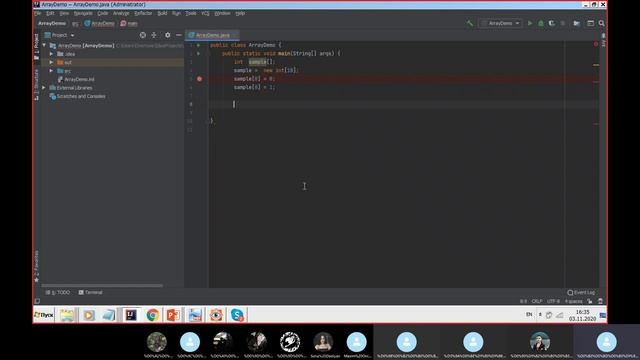This screenshot has width=640, height=360.
Task: Click the run gutter arrow beside main method
Action: [199, 53]
